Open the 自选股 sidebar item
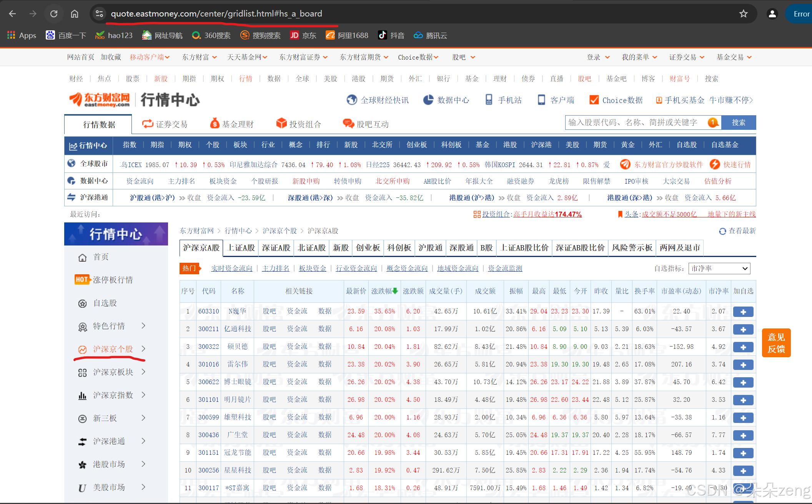Screen dimensions: 812x504 pos(98,303)
